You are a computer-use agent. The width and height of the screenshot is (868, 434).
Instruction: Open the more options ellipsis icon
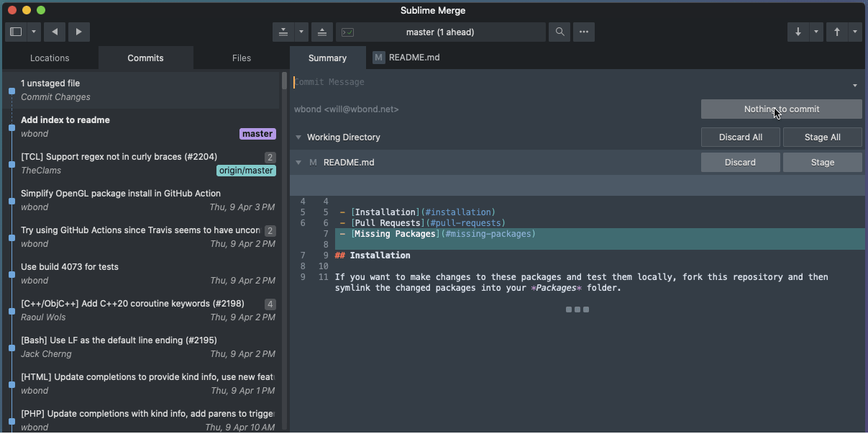click(x=583, y=32)
